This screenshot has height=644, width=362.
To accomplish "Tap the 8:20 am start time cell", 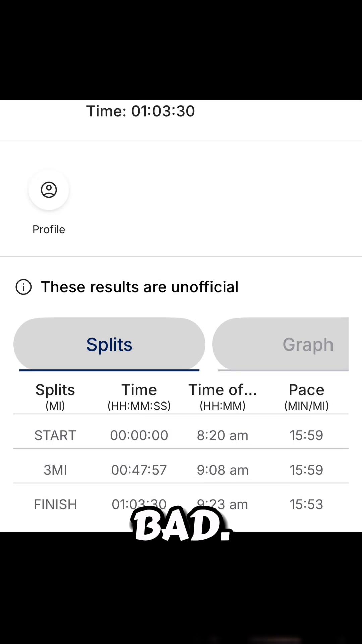I will [x=223, y=435].
